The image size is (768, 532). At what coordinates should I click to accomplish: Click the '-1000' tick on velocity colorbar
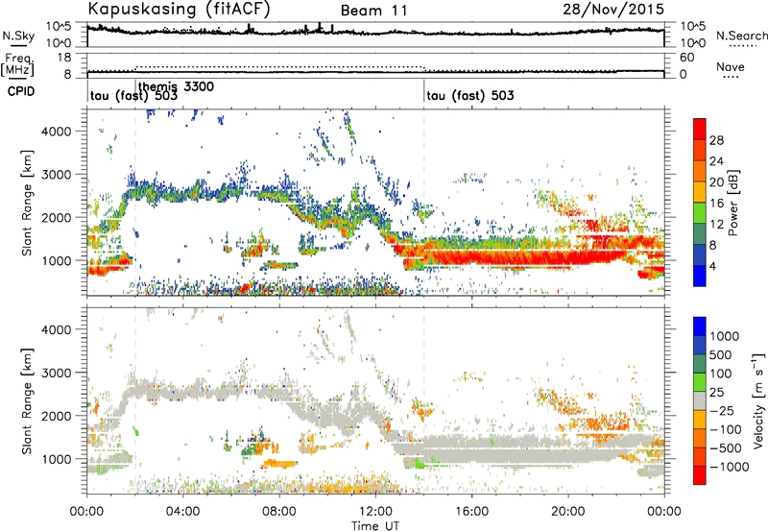click(730, 467)
